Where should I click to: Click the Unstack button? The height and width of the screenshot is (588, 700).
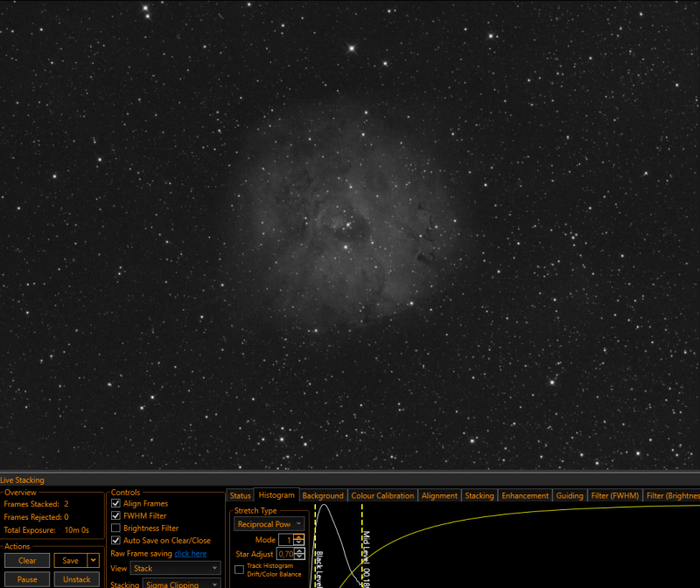[x=76, y=579]
